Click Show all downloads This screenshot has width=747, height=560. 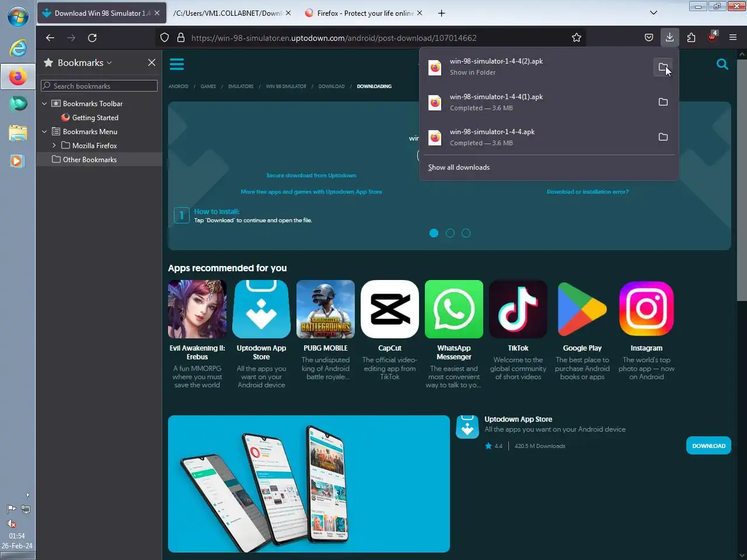point(459,167)
